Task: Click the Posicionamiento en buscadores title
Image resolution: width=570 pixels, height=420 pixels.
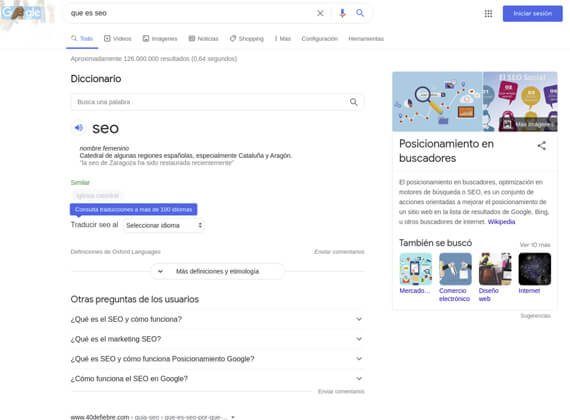Action: pyautogui.click(x=446, y=151)
